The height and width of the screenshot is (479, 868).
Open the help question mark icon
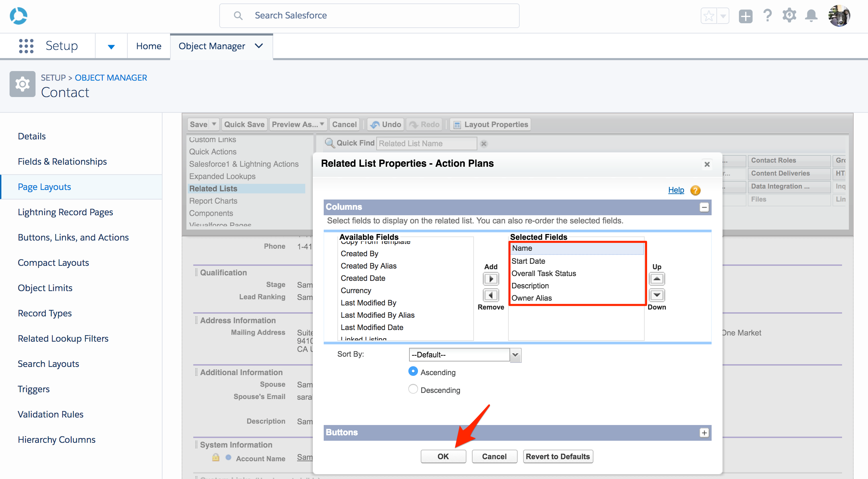(x=767, y=15)
